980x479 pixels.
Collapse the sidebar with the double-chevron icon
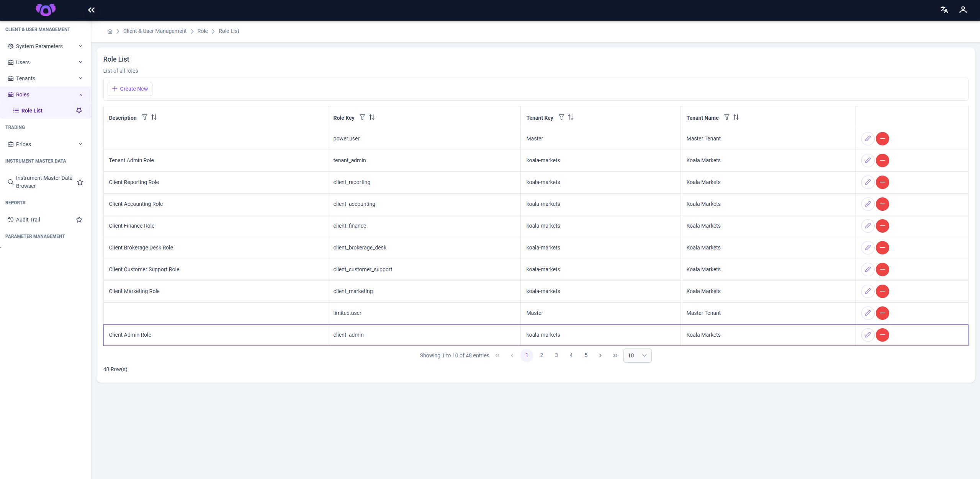[x=91, y=10]
